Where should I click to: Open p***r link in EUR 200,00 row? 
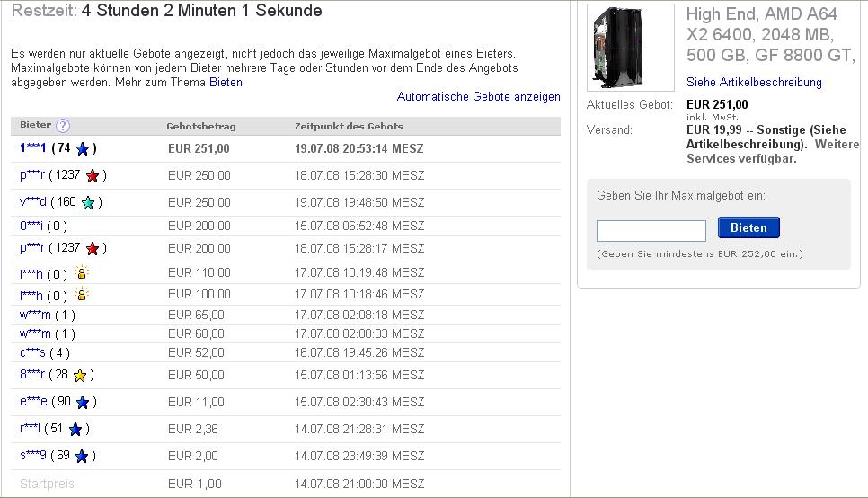pos(31,247)
